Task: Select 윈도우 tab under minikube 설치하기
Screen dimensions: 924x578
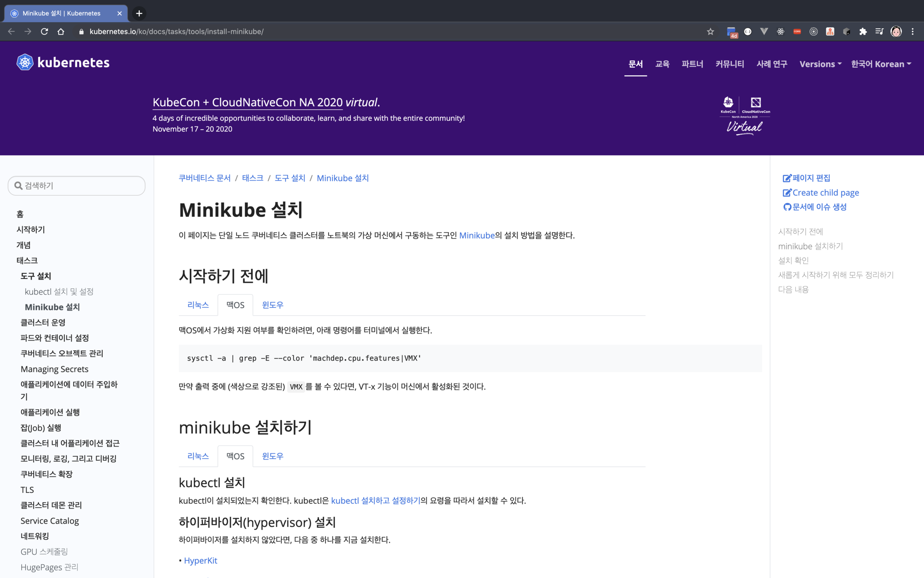Action: point(272,456)
